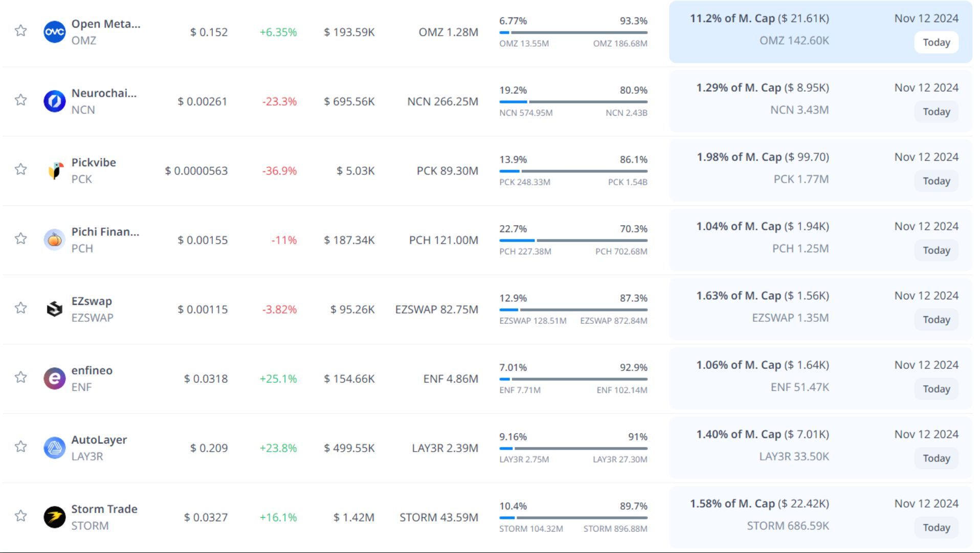Click the Neurochain NCN coin logo

point(54,101)
